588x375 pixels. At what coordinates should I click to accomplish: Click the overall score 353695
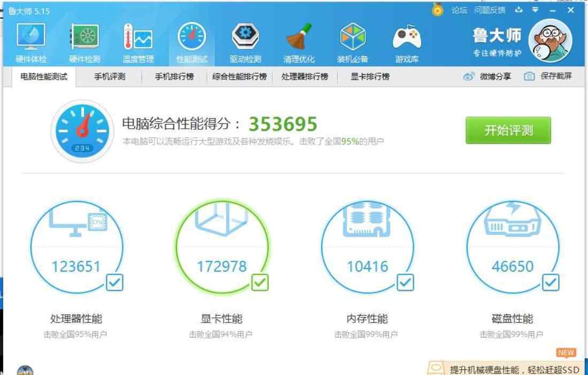[283, 124]
